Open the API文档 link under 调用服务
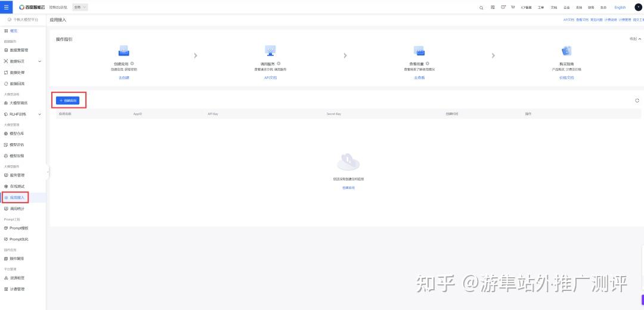The height and width of the screenshot is (310, 644). 270,77
